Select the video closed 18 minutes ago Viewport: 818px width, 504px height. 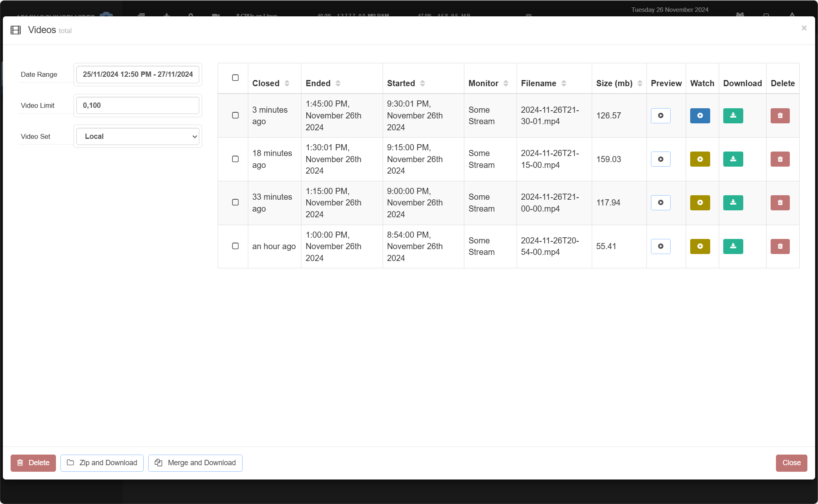[x=235, y=159]
